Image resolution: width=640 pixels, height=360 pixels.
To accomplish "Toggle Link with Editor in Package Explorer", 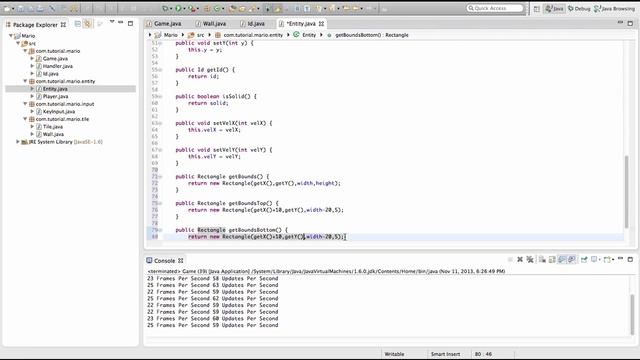I will coord(87,24).
